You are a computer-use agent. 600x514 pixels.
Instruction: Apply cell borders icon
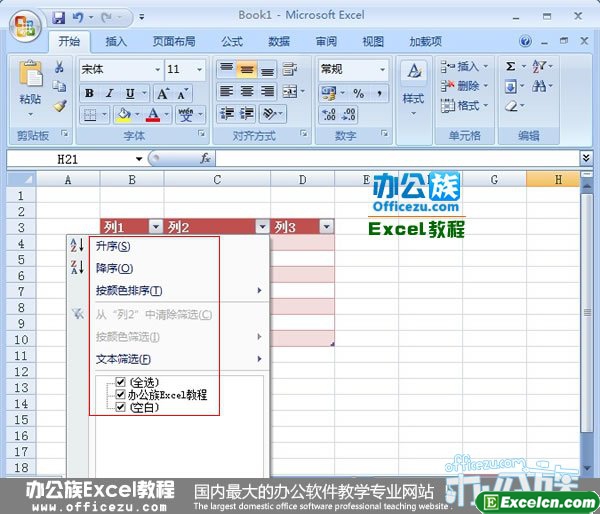[90, 114]
